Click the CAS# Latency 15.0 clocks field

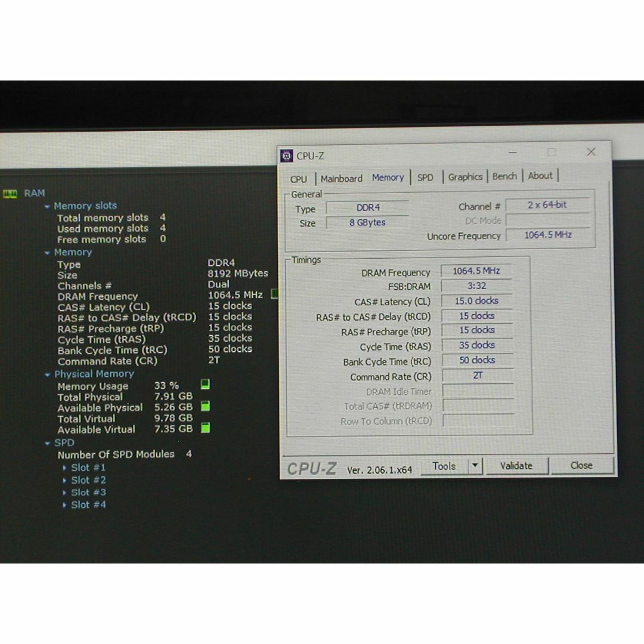(477, 301)
